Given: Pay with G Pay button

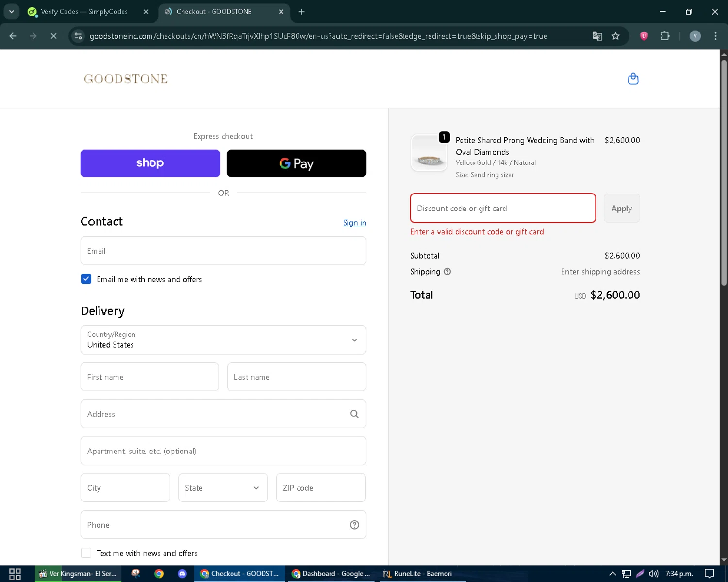Looking at the screenshot, I should point(297,163).
